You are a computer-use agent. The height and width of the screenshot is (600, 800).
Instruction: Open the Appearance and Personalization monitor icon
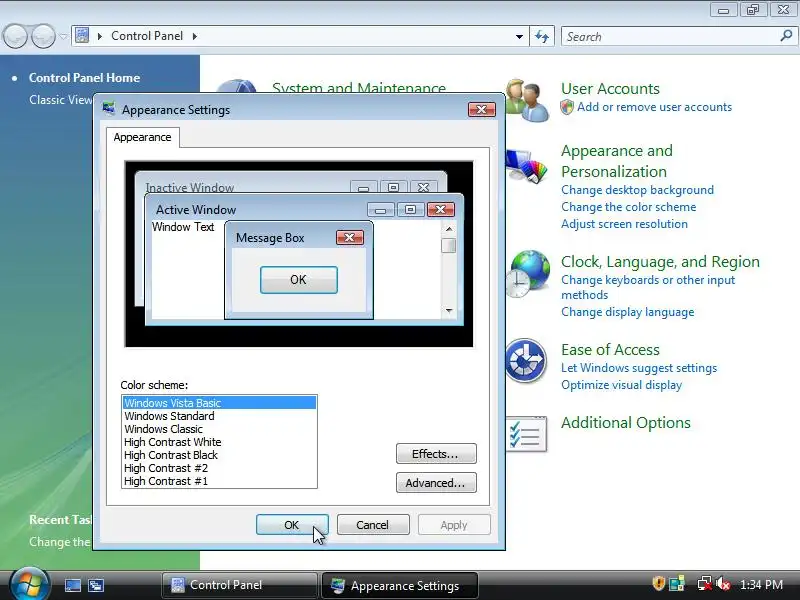[x=526, y=166]
